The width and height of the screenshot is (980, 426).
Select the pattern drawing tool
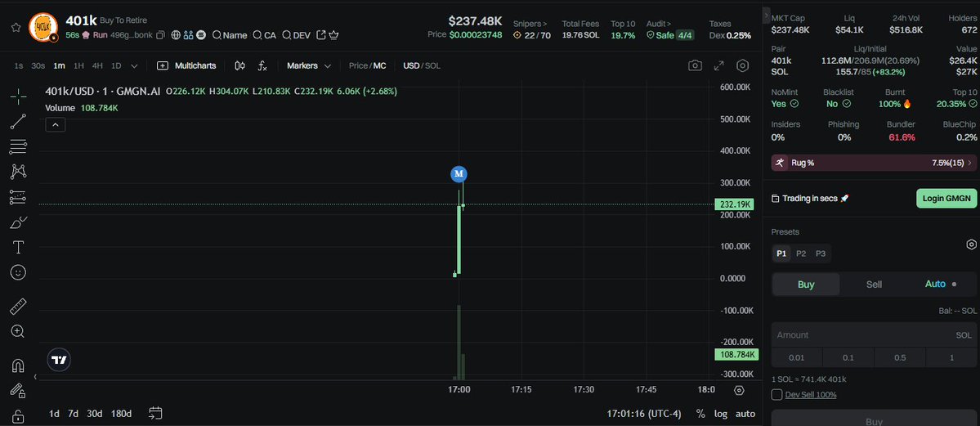pos(18,172)
